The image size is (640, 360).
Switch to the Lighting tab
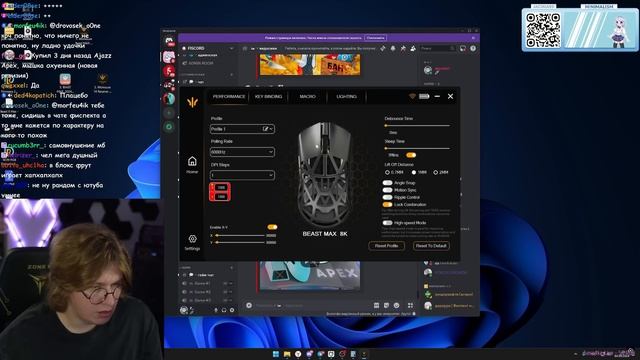click(346, 97)
